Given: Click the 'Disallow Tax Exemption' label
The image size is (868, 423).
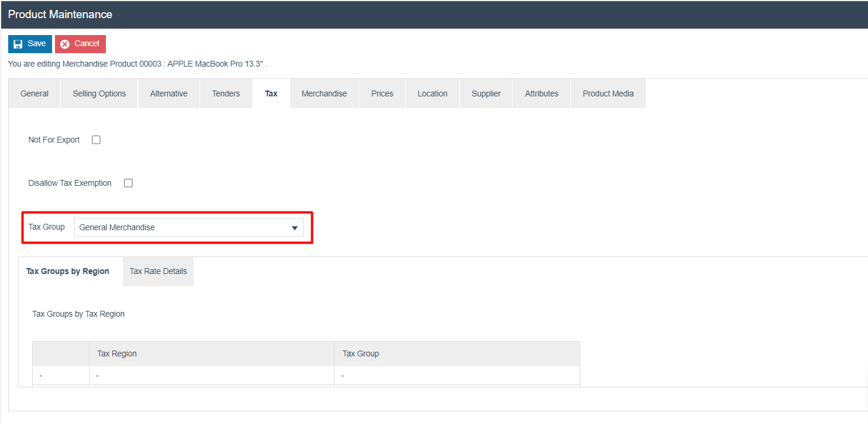Looking at the screenshot, I should pos(70,183).
